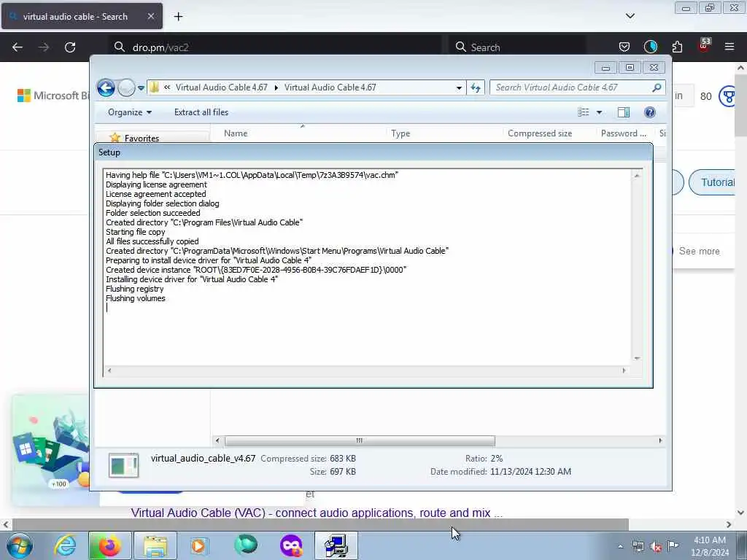Open a new browser tab with plus

[x=178, y=17]
